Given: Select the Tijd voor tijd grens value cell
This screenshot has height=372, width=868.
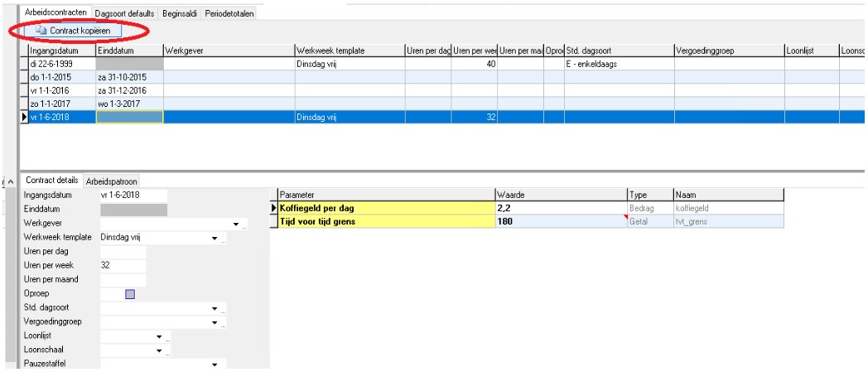Looking at the screenshot, I should coord(559,221).
